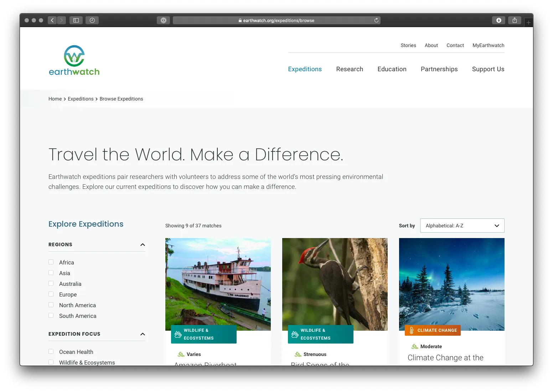The height and width of the screenshot is (392, 553).
Task: Open the Support Us main menu
Action: coord(488,69)
